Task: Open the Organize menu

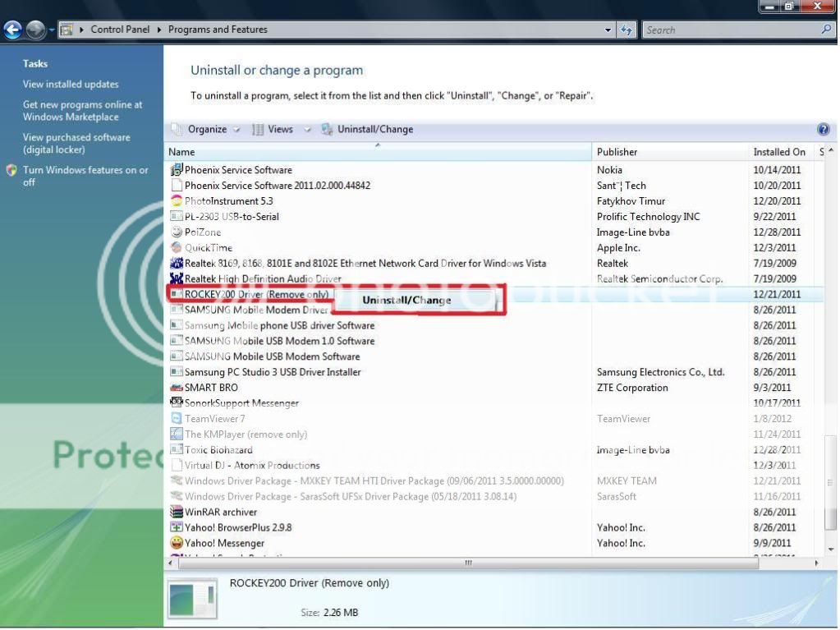Action: click(206, 129)
